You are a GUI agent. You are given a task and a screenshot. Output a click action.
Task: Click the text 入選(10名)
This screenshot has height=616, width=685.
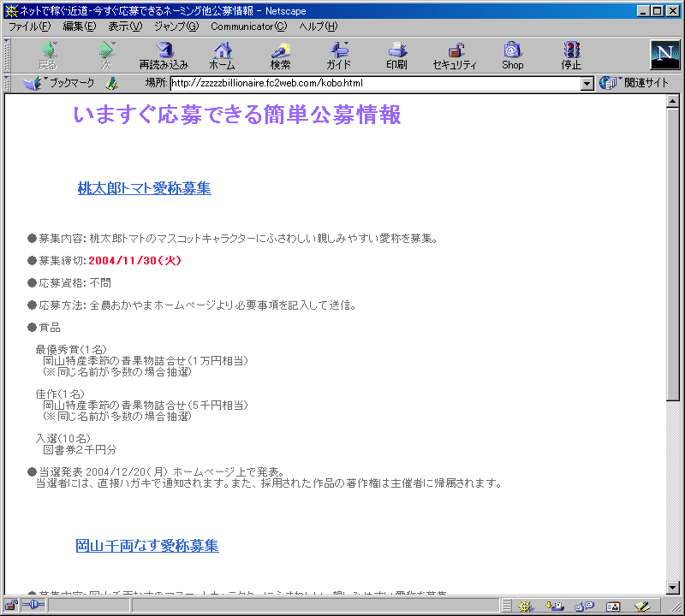tap(63, 438)
